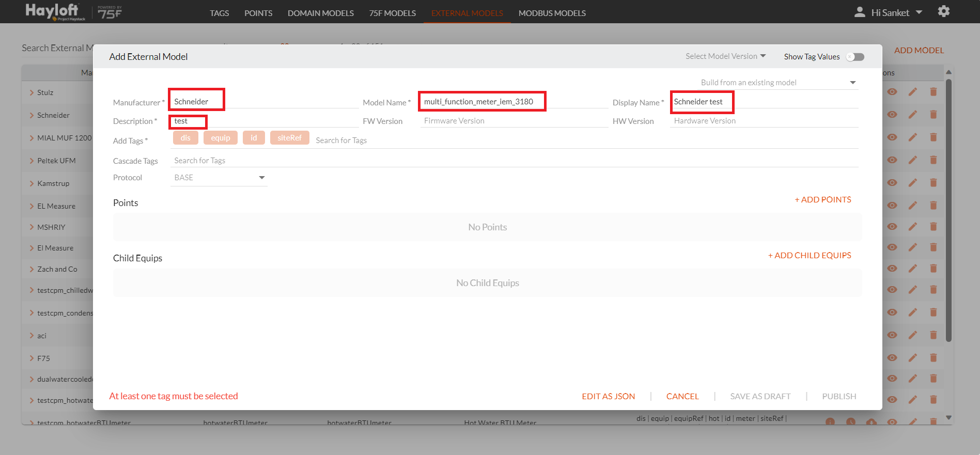Edit the Peltek UFM row pencil icon
The width and height of the screenshot is (980, 455).
[913, 160]
